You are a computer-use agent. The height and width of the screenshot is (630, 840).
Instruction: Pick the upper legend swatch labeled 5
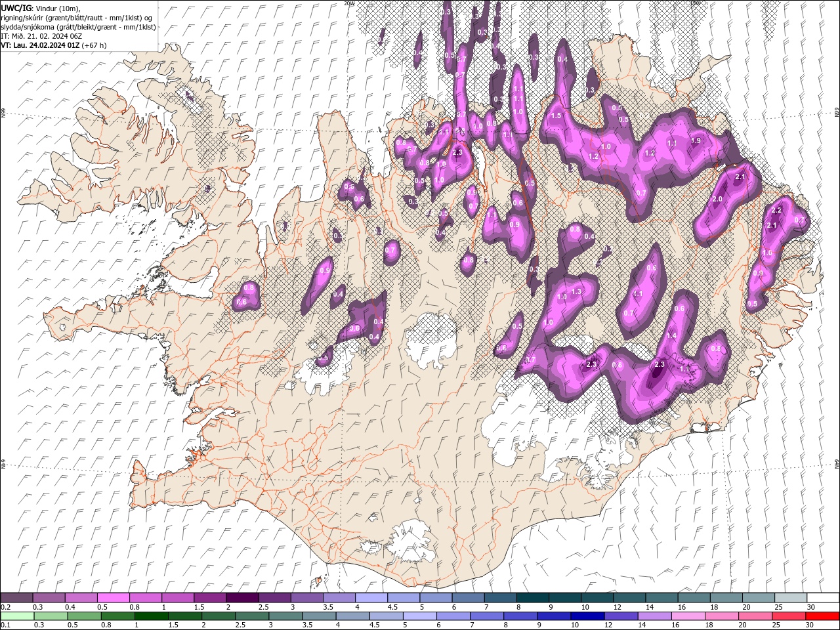click(x=436, y=598)
